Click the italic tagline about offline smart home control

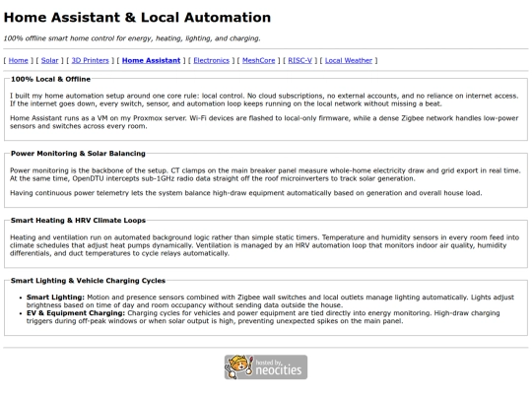pyautogui.click(x=132, y=38)
